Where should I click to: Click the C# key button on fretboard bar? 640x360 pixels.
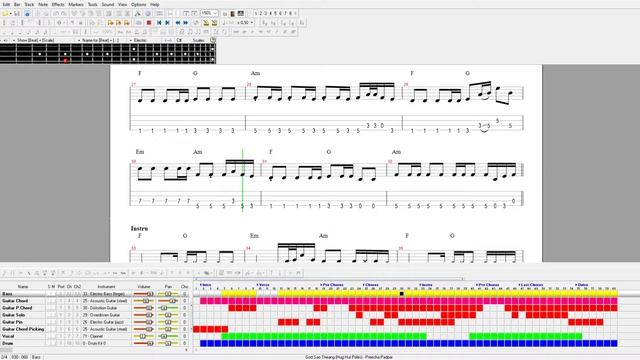(x=179, y=40)
